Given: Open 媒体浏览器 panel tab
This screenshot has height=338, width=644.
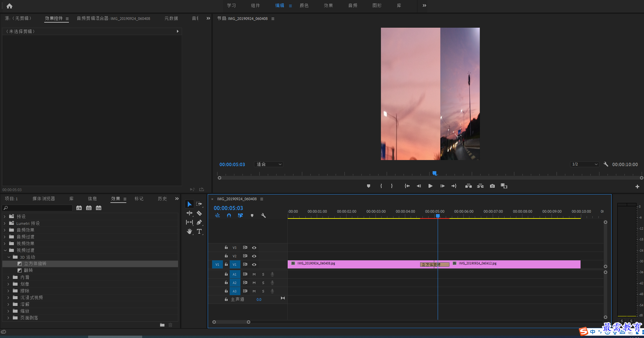Looking at the screenshot, I should point(44,199).
